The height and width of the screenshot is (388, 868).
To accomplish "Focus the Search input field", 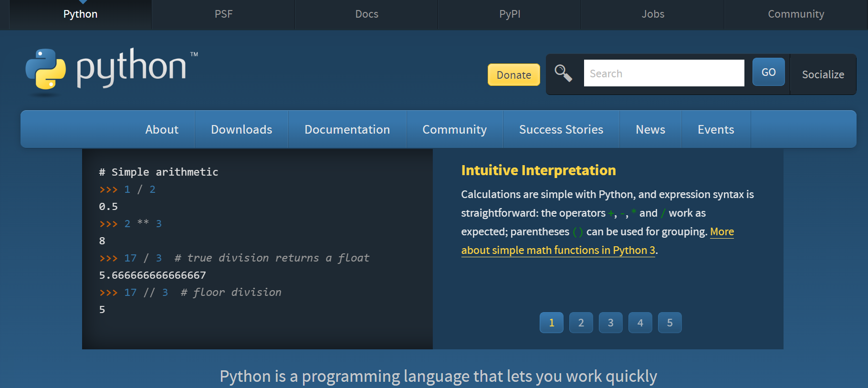I will click(x=664, y=73).
